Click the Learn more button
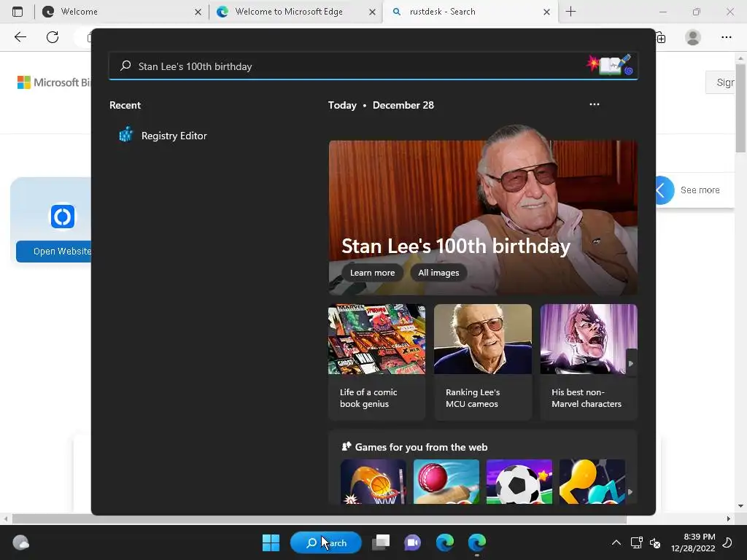Viewport: 747px width, 560px height. coord(373,273)
